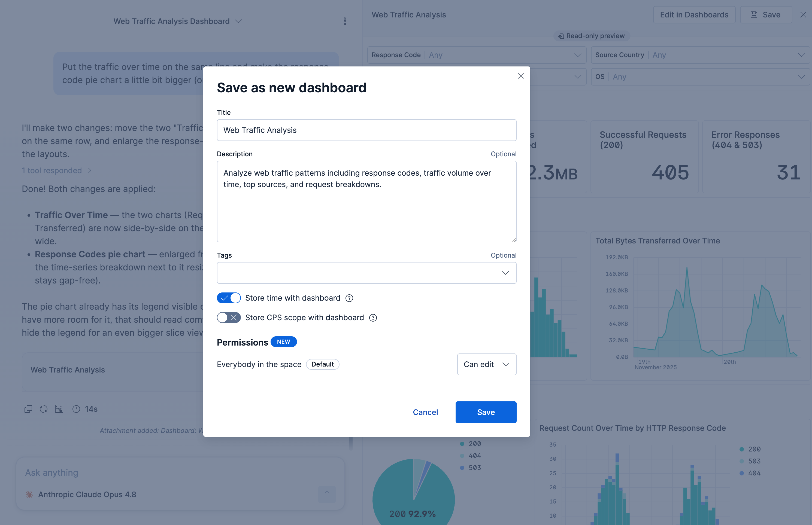The image size is (812, 525).
Task: Toggle 503 legend in Request Count bar chart
Action: [750, 461]
